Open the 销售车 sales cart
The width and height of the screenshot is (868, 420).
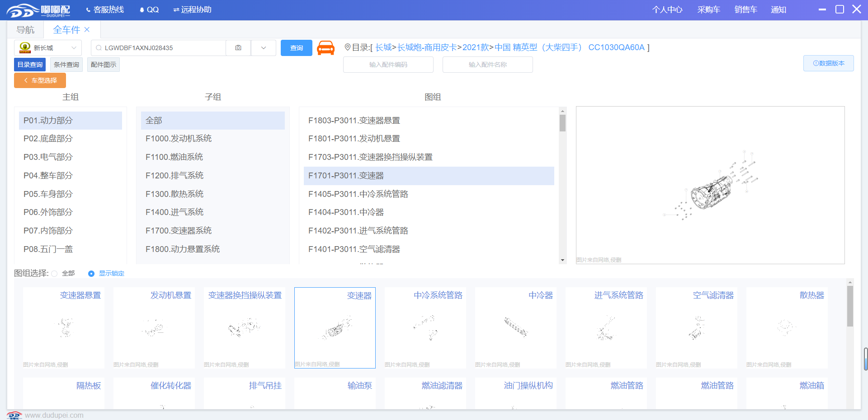745,9
